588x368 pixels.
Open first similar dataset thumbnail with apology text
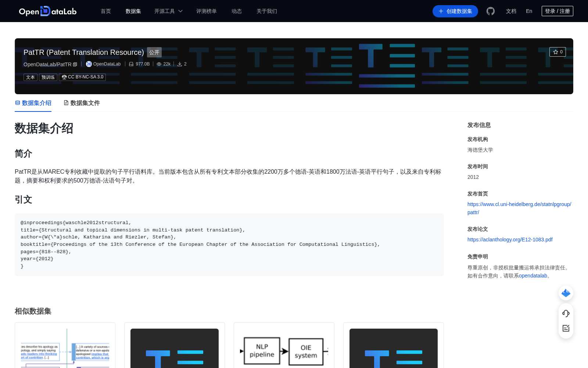pos(65,348)
